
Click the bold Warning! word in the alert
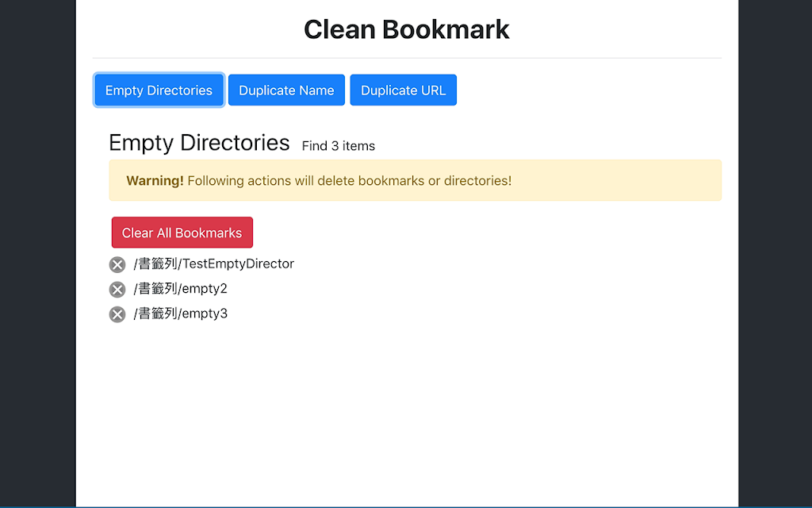(155, 181)
